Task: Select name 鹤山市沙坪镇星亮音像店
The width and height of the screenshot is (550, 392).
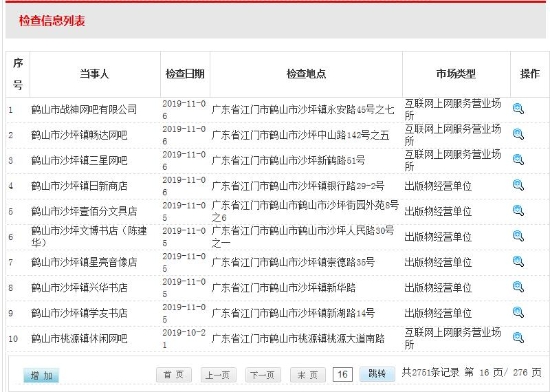Action: tap(84, 262)
